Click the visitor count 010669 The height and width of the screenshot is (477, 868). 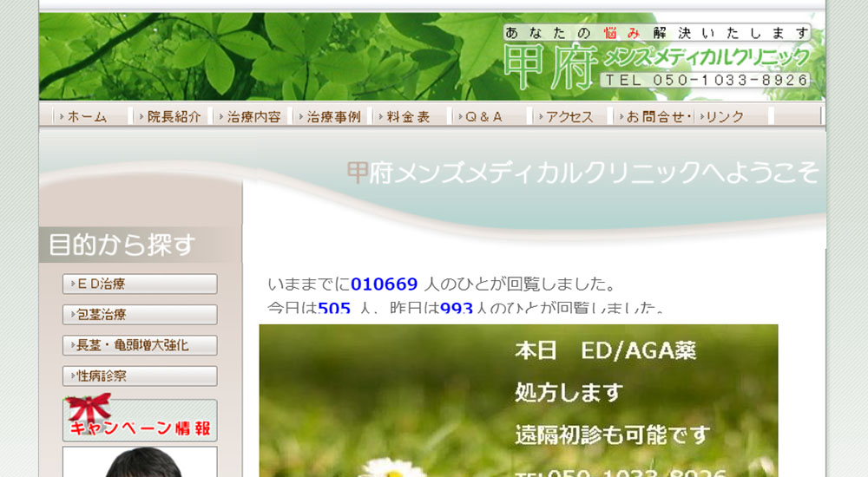pos(385,284)
